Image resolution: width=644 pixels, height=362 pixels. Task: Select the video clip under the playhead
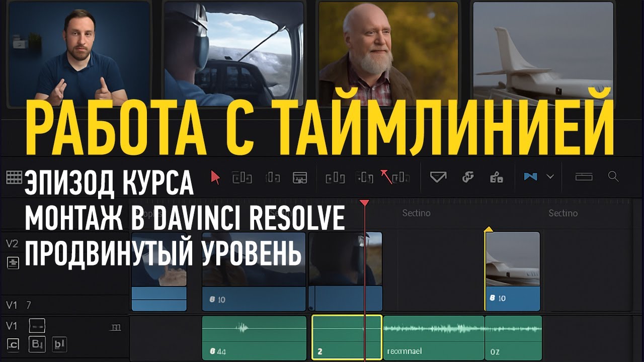(345, 271)
